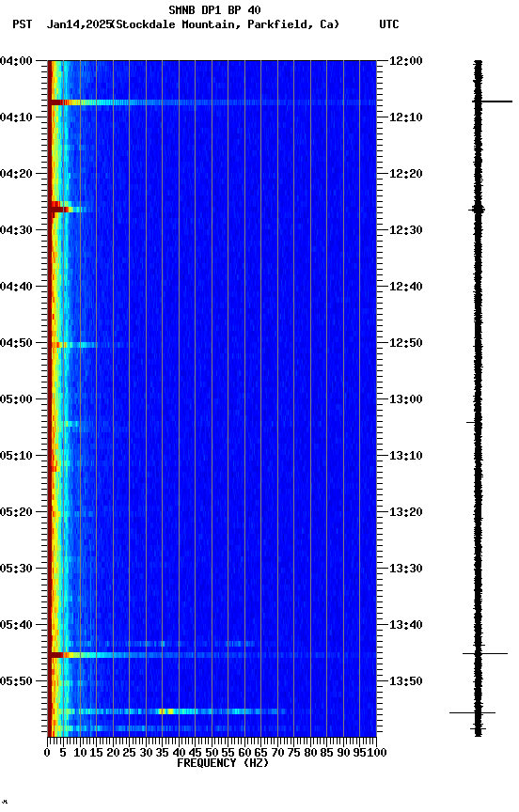Click the seismogram spike near 13:45 UTC

coord(485,653)
